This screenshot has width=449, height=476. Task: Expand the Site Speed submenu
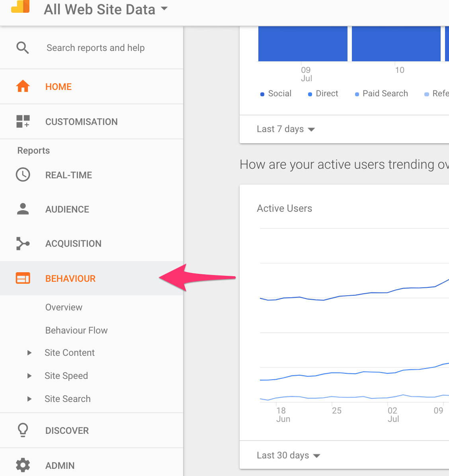pos(29,376)
